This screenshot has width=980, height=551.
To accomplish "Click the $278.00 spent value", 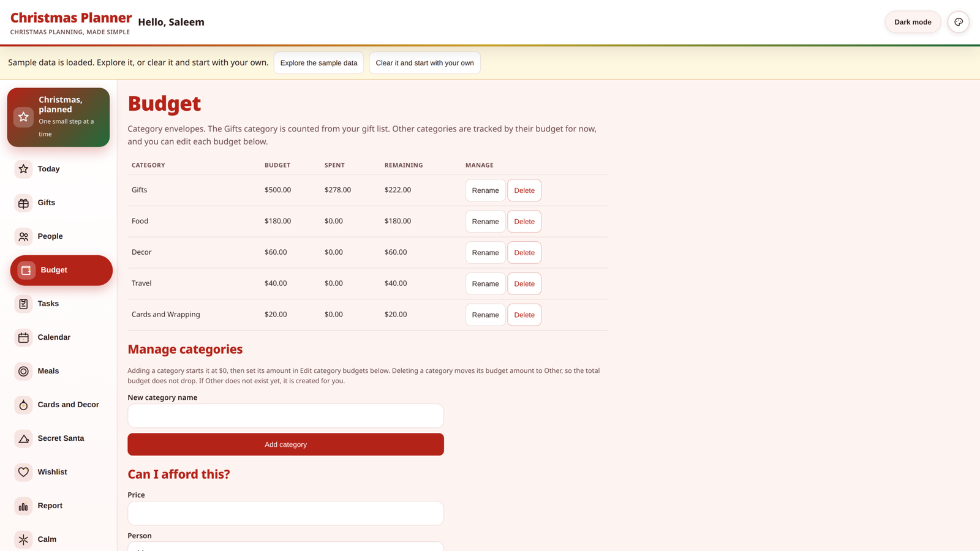I will [x=337, y=190].
